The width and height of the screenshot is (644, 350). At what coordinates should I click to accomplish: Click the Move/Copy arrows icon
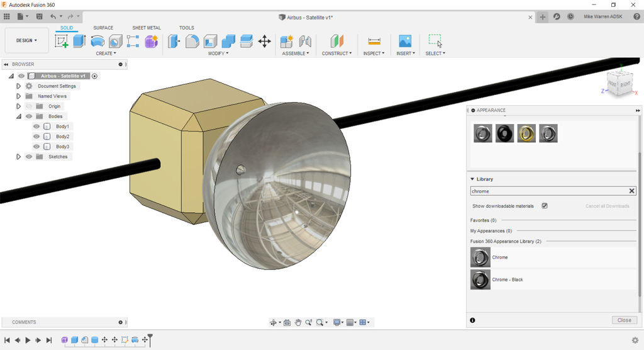(x=265, y=42)
